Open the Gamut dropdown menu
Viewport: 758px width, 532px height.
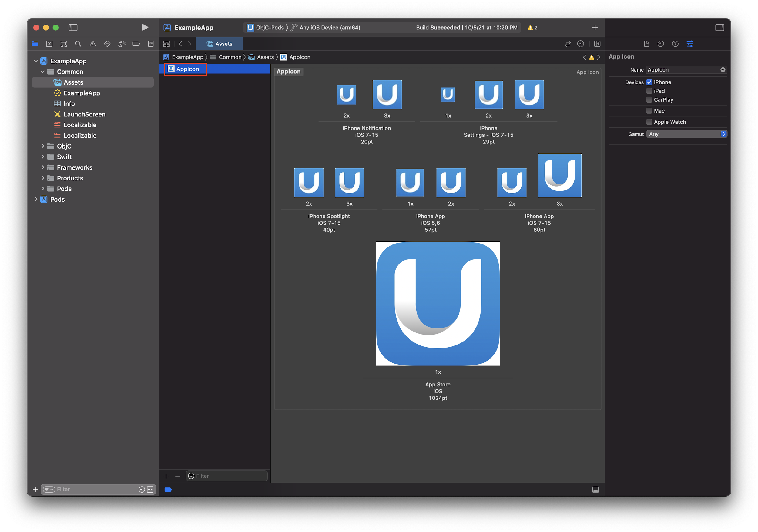pyautogui.click(x=686, y=134)
